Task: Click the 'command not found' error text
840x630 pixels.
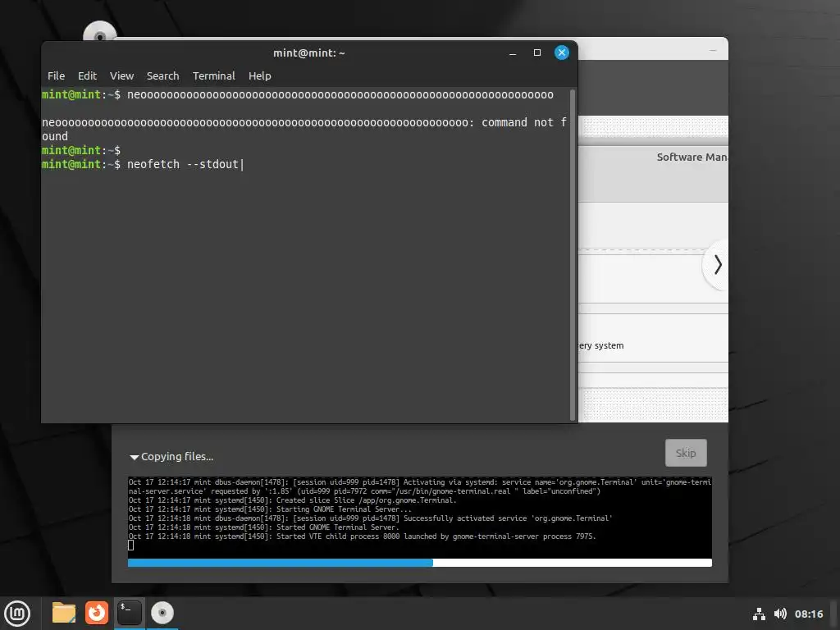Action: point(304,129)
